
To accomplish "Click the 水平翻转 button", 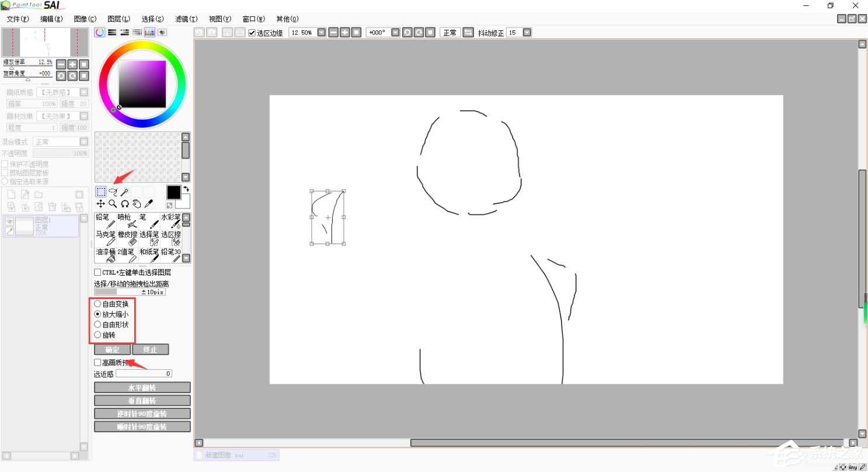I will [x=142, y=387].
